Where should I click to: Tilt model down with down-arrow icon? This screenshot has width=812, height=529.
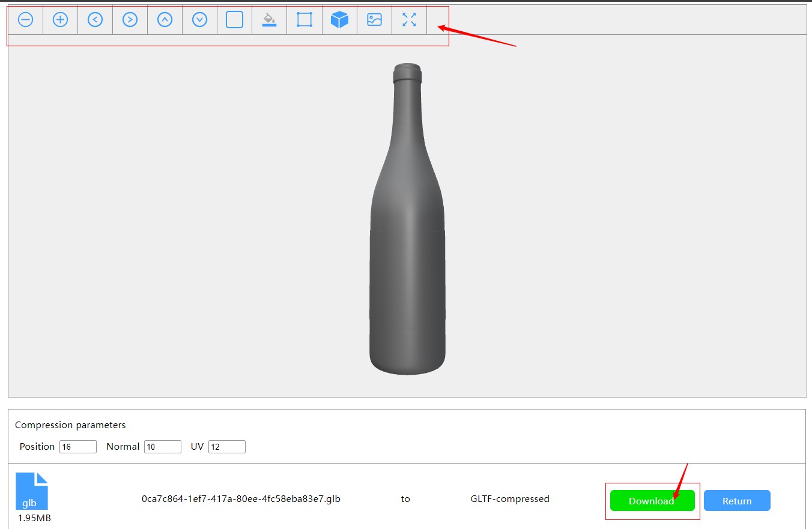199,20
